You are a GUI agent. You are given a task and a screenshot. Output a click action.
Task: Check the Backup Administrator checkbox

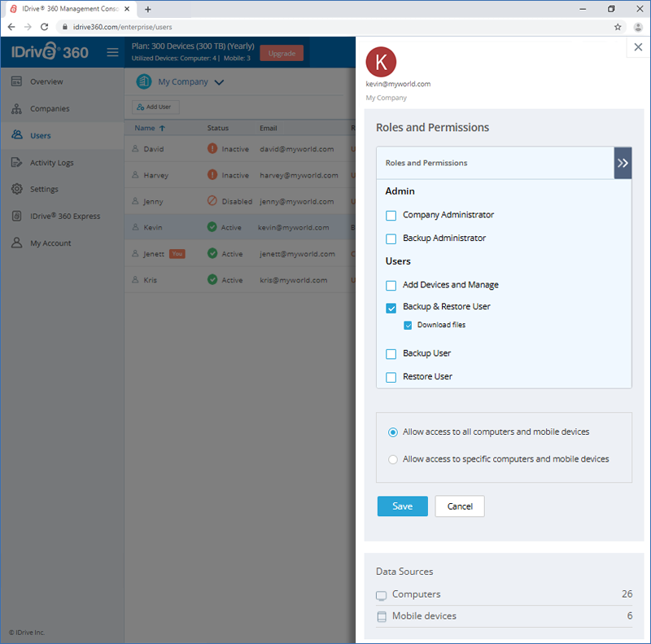point(391,239)
